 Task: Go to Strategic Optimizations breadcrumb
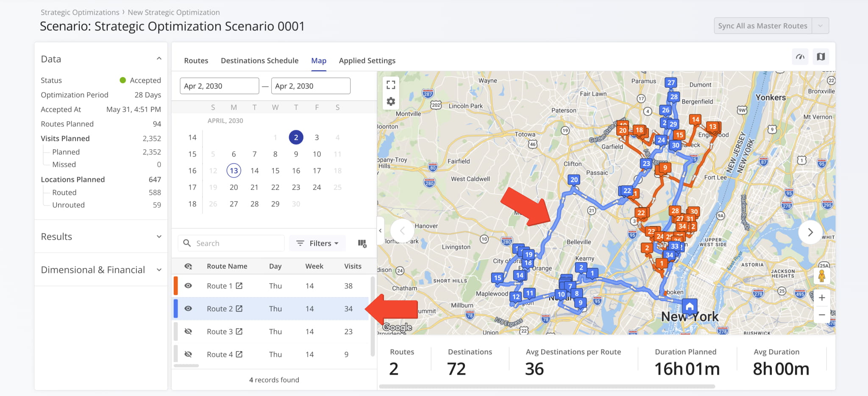(x=80, y=12)
